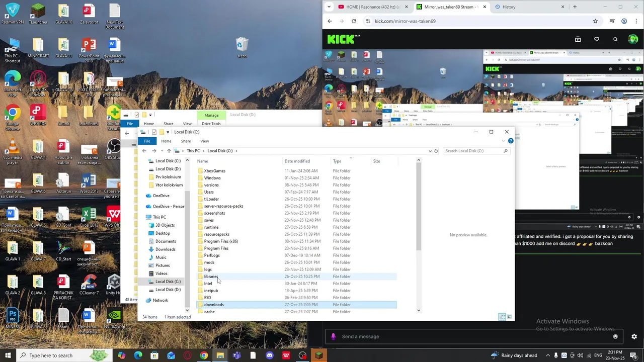Open address bar history dropdown in Explorer
The height and width of the screenshot is (362, 644).
430,151
